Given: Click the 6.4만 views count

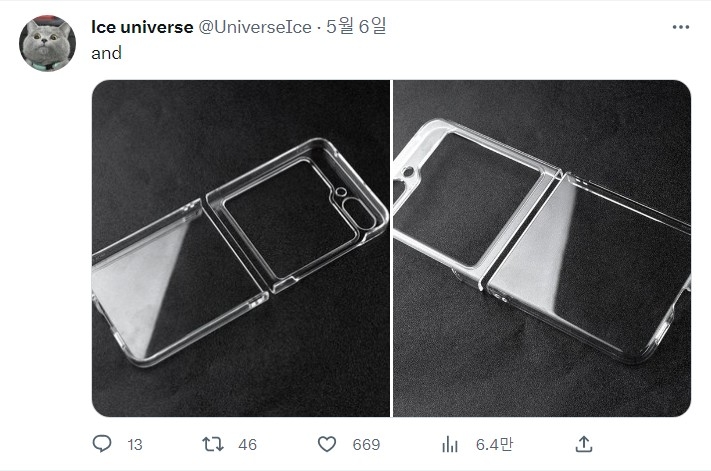Looking at the screenshot, I should tap(494, 444).
